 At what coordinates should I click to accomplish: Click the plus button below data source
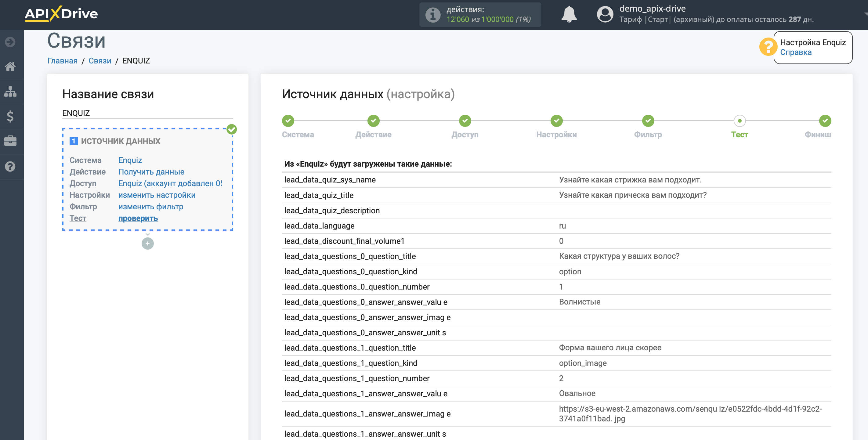[x=148, y=243]
